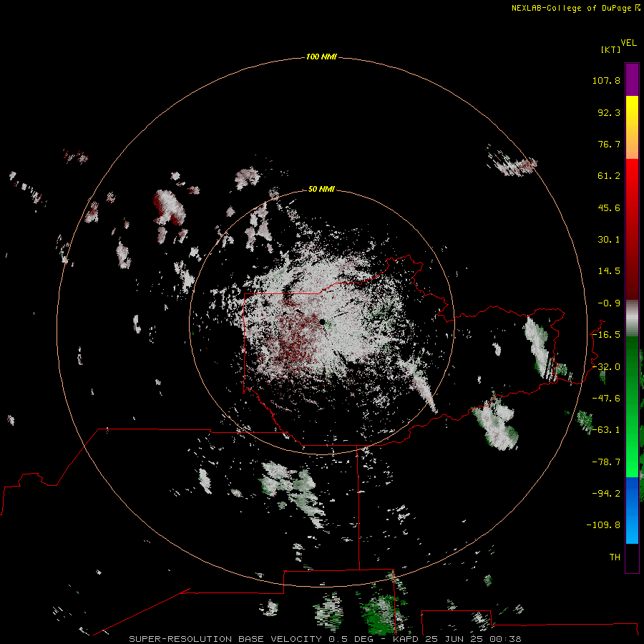
Task: Click the -0.9 legend value
Action: (609, 303)
